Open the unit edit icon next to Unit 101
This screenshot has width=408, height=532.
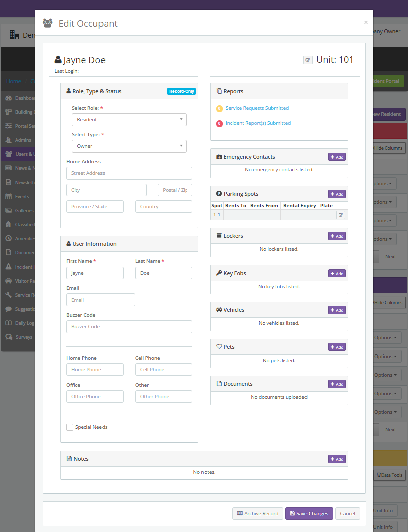tap(308, 59)
